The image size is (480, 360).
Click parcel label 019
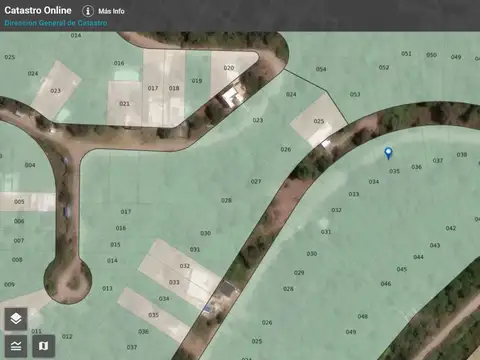[197, 81]
